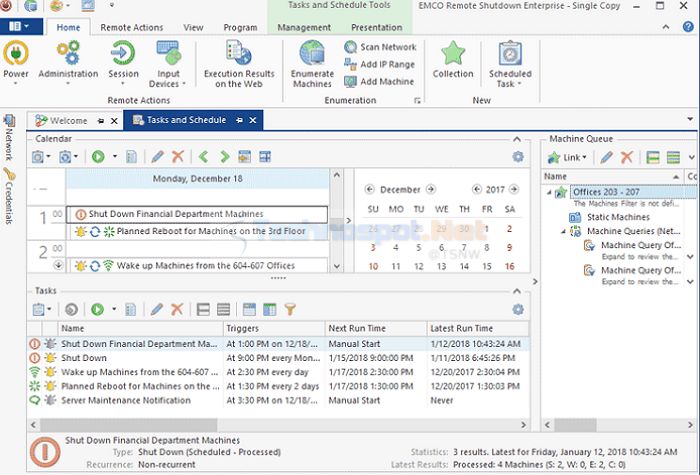Open the Calendar panel settings gear
This screenshot has height=475, width=700.
point(518,157)
